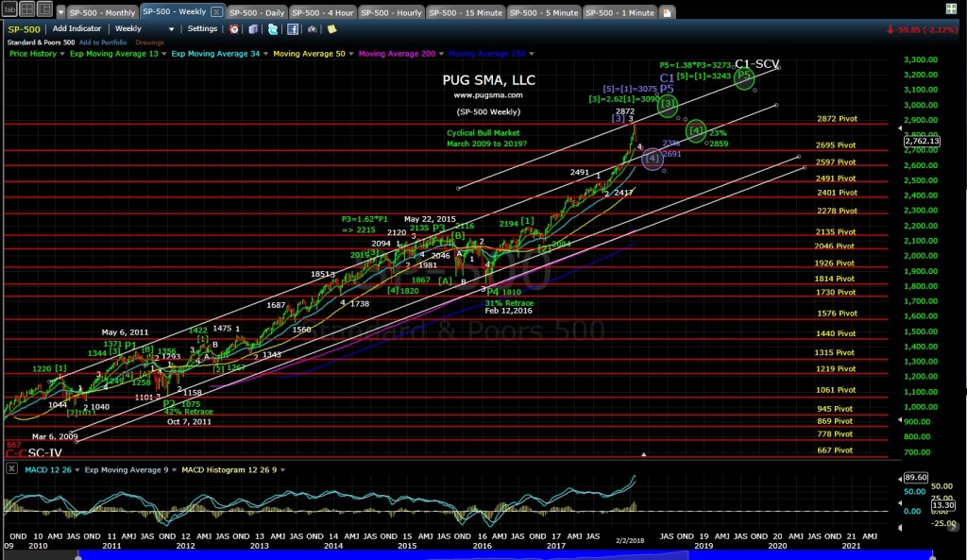
Task: Expand Exp Moving Average 13 options
Action: pyautogui.click(x=163, y=54)
